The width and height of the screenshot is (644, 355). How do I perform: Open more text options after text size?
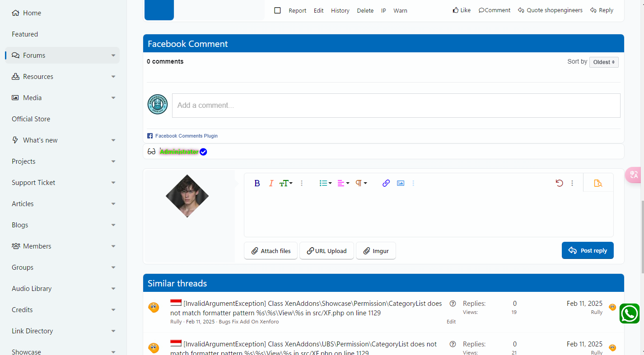tap(302, 183)
